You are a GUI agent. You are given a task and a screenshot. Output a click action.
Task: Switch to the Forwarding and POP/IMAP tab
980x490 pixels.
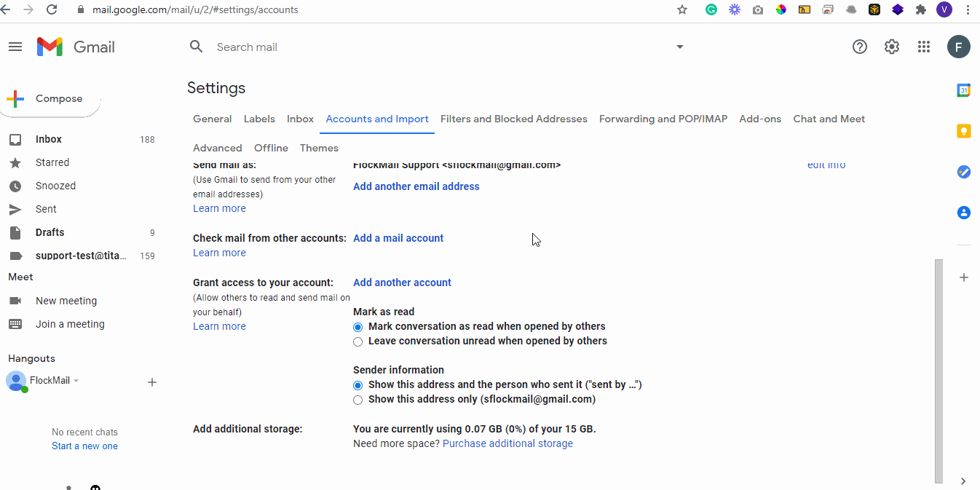click(x=663, y=119)
